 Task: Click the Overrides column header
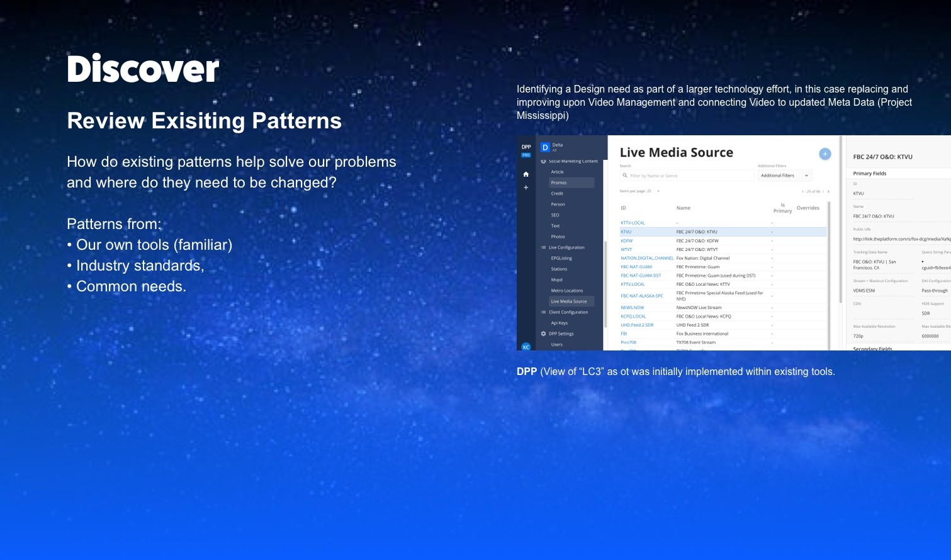(808, 208)
